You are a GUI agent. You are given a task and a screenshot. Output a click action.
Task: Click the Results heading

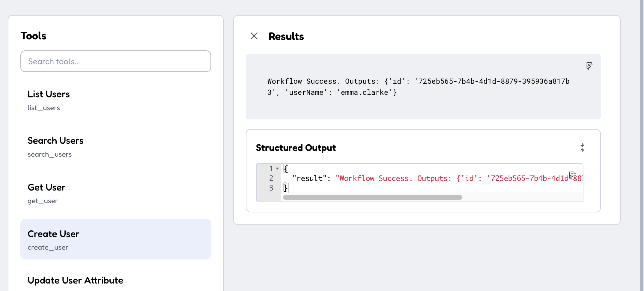pyautogui.click(x=286, y=36)
